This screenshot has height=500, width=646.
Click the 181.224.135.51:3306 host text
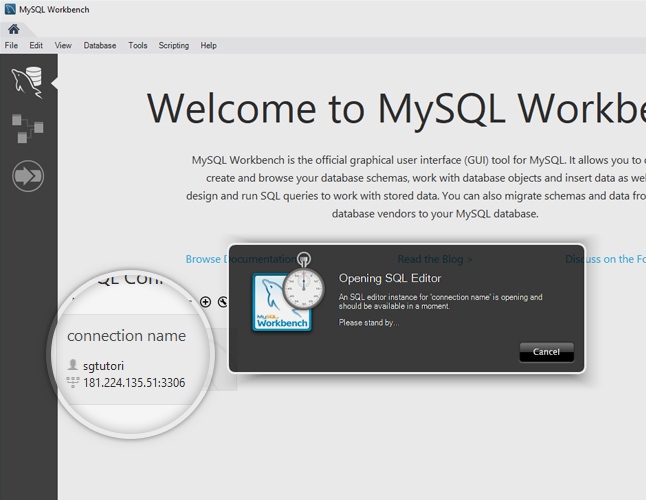click(134, 383)
